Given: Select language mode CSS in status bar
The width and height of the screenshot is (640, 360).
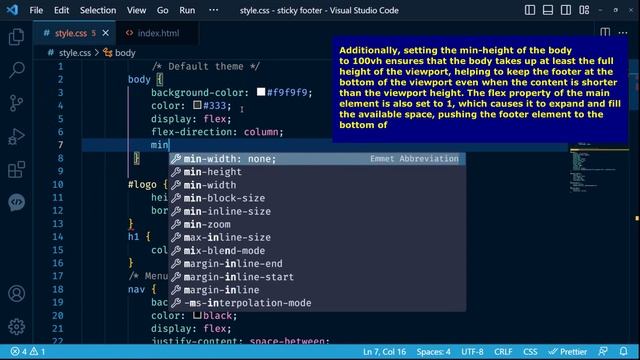Looking at the screenshot, I should pyautogui.click(x=530, y=351).
